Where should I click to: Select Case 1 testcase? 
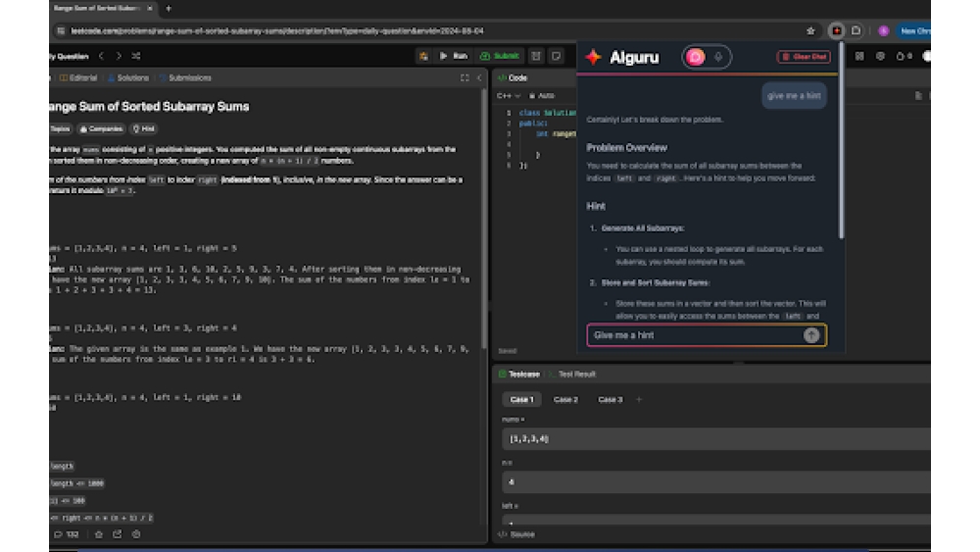click(522, 399)
